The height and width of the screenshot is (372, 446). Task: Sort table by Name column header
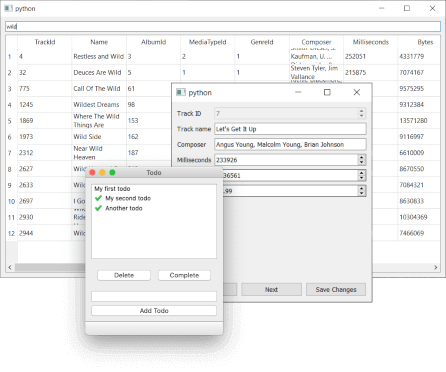pyautogui.click(x=99, y=42)
